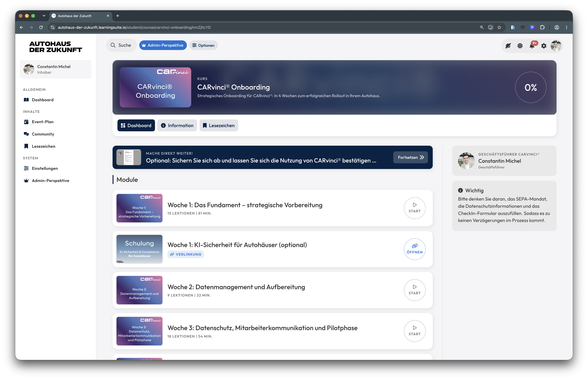Start Woche 3 Datenschutz module
The image size is (588, 380).
414,331
